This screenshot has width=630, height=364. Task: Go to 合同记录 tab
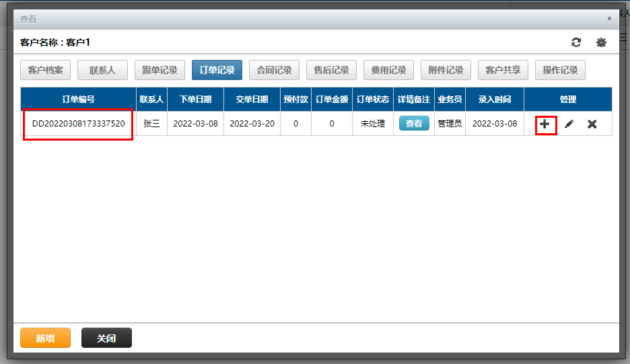click(x=274, y=70)
